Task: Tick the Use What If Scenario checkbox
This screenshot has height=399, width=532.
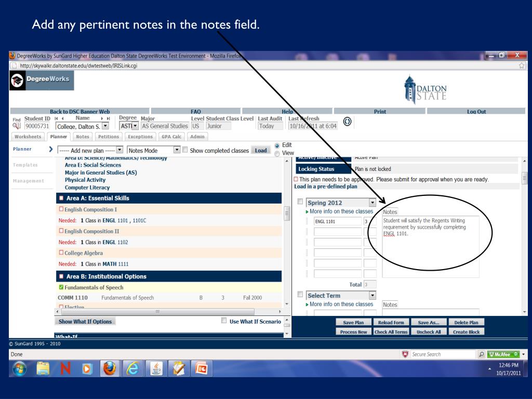Action: (x=224, y=320)
